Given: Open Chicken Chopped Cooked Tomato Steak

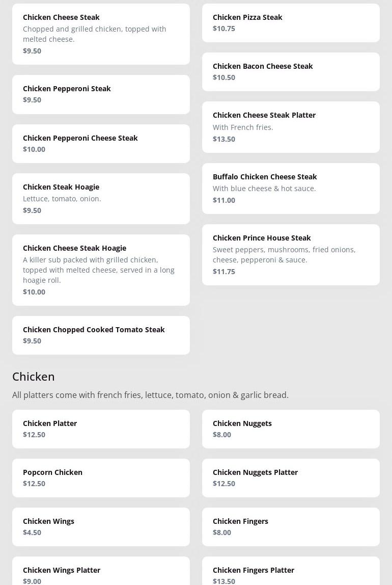Looking at the screenshot, I should pos(101,335).
